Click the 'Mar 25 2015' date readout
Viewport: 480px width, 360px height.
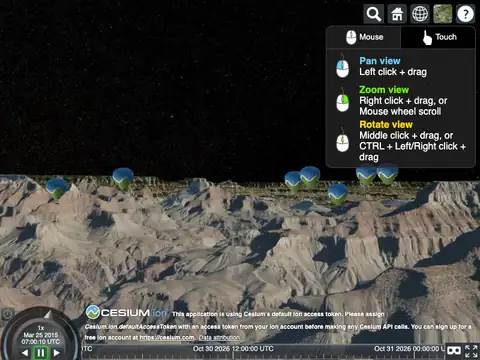click(x=41, y=335)
